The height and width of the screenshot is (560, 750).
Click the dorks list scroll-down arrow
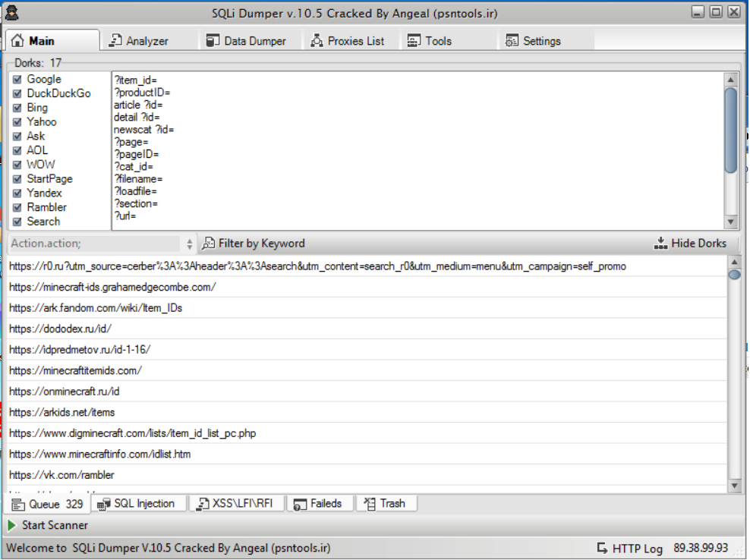coord(731,222)
